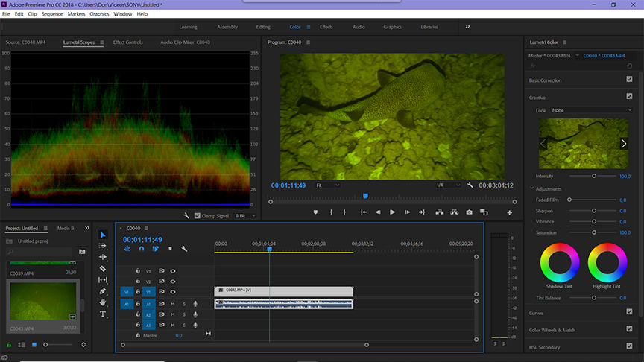Add timeline marker from timeline header

(x=170, y=249)
